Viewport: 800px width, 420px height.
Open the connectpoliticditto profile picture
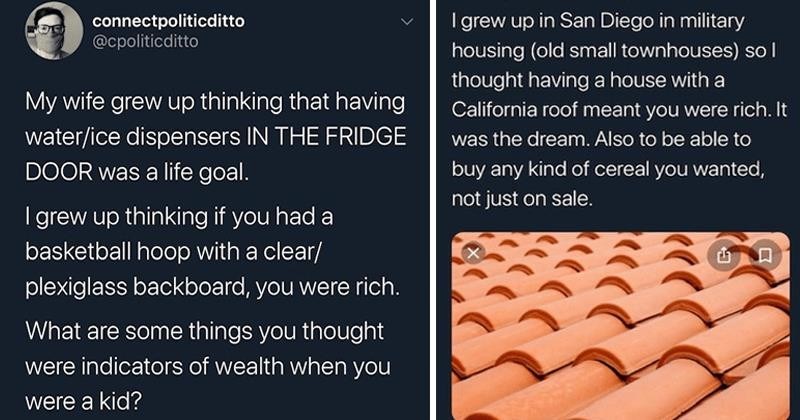[x=55, y=31]
